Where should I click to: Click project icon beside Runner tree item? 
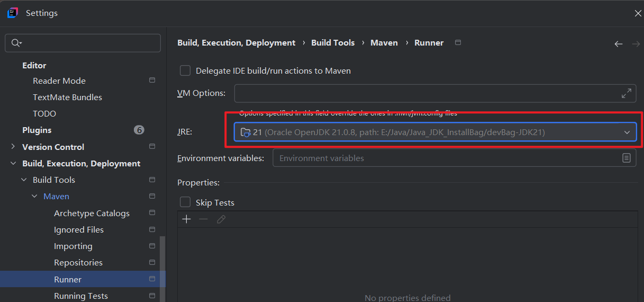(152, 279)
